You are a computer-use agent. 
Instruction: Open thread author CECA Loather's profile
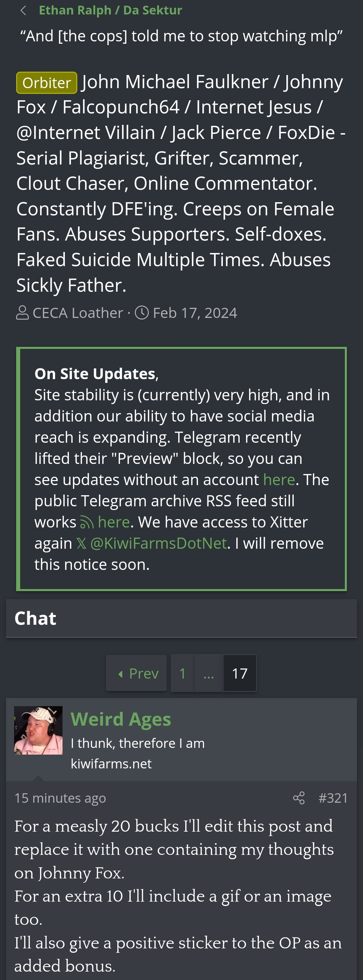[x=78, y=313]
